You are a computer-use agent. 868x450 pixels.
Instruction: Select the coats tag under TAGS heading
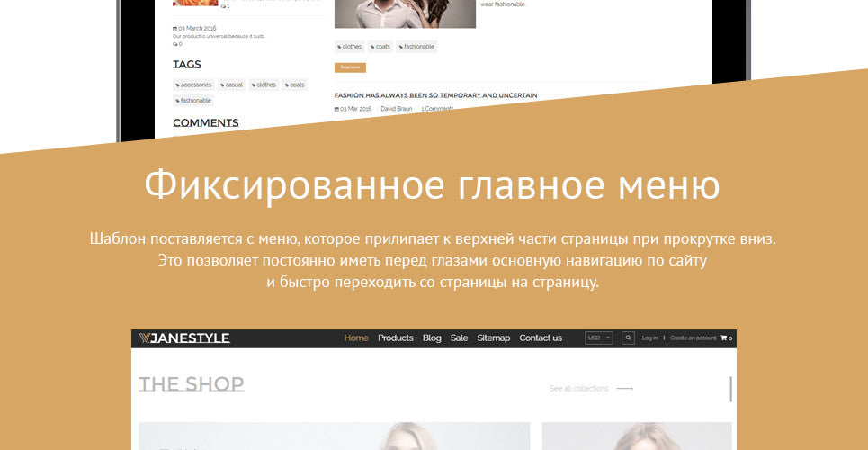tap(294, 85)
